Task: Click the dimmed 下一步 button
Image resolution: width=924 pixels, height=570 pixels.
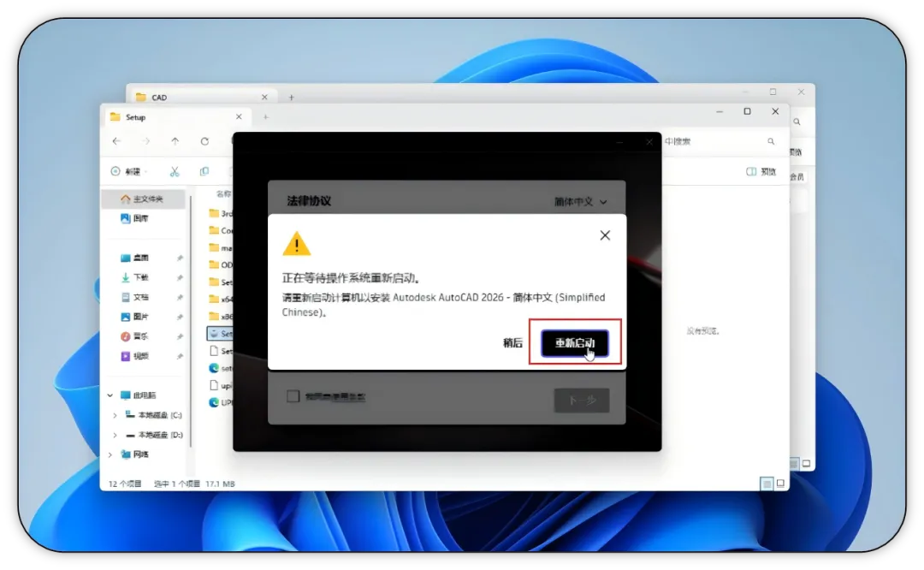Action: pyautogui.click(x=582, y=401)
